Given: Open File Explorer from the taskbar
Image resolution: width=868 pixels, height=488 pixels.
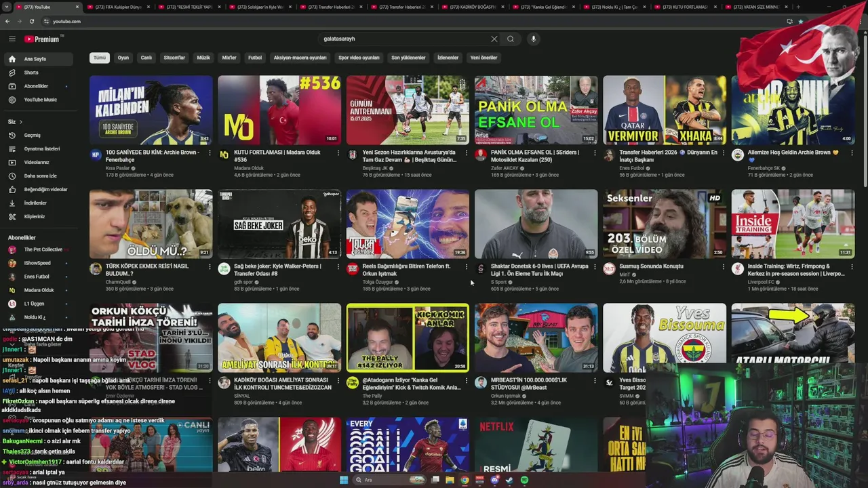Looking at the screenshot, I should (x=450, y=480).
